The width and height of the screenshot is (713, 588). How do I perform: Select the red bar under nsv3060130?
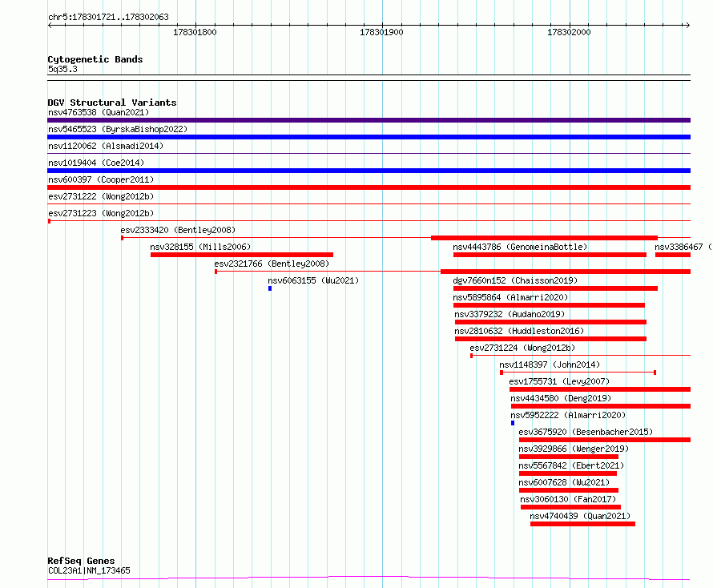tap(570, 507)
